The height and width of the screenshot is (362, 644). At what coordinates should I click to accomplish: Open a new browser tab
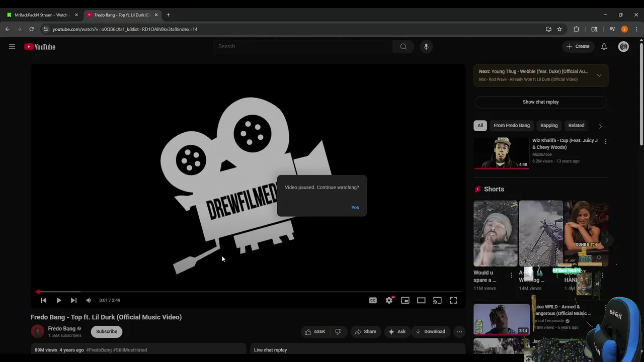tap(168, 15)
